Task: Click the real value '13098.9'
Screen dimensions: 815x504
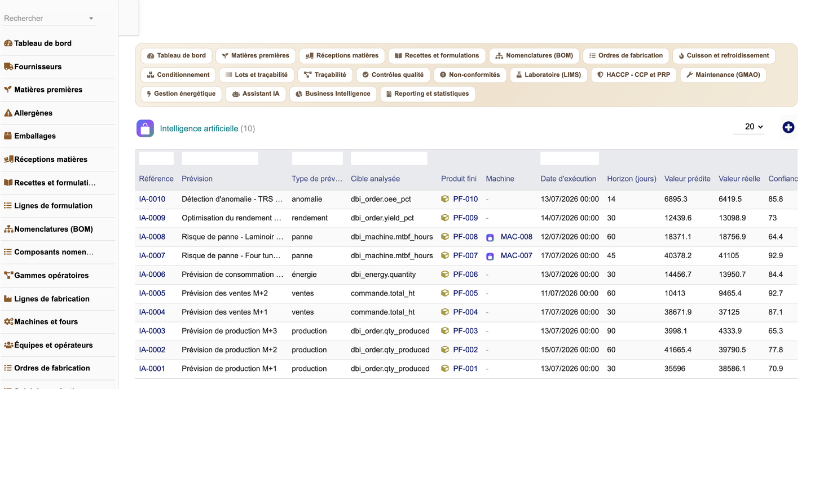Action: click(732, 218)
